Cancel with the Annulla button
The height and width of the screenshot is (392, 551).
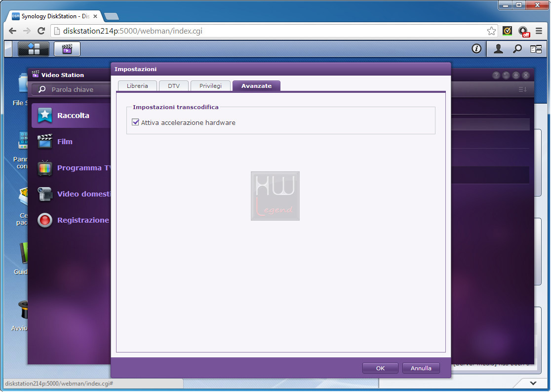[421, 368]
